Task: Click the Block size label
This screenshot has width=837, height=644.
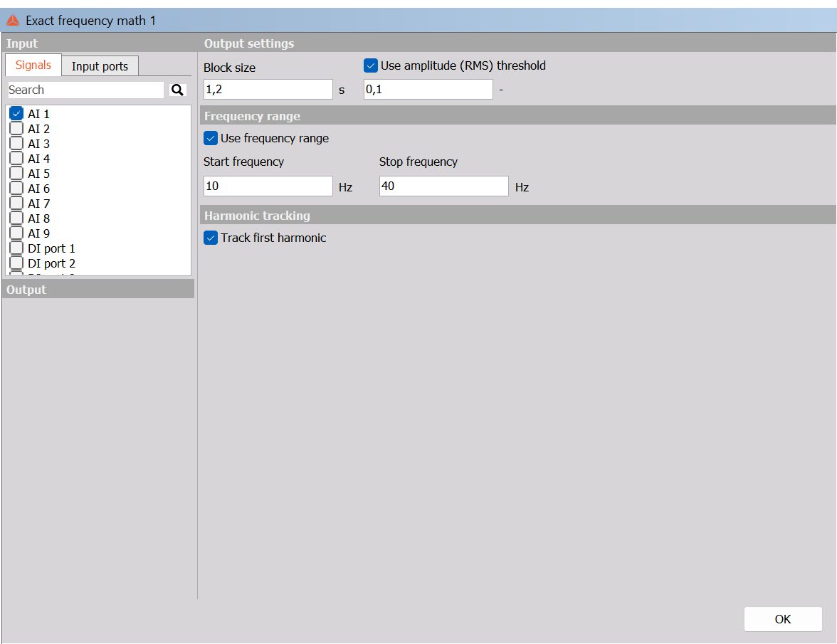Action: tap(229, 68)
